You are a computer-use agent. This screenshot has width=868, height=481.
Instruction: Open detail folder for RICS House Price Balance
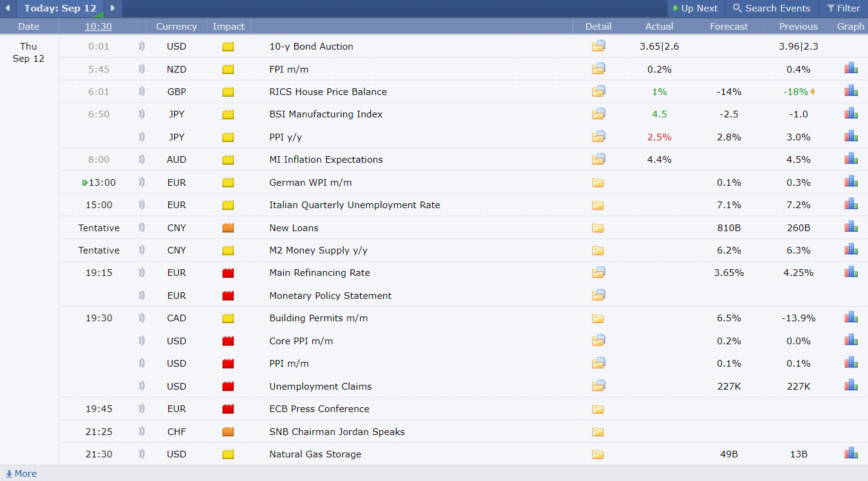click(x=599, y=91)
